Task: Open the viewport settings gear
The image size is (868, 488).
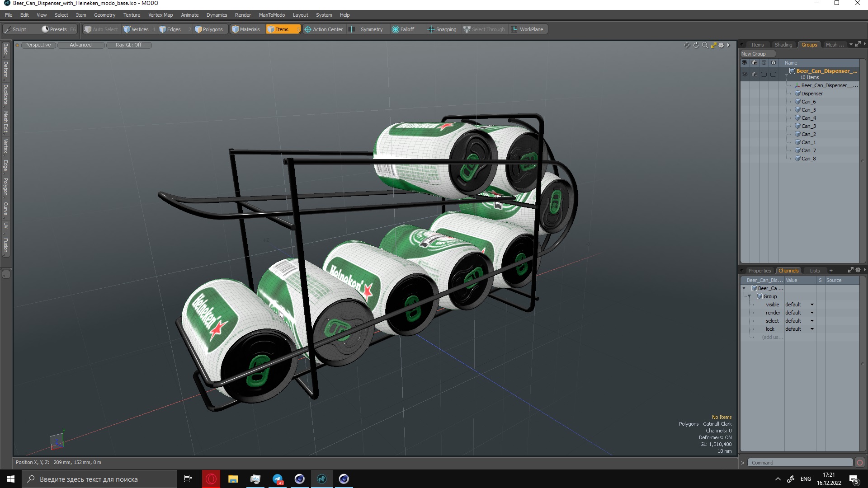Action: tap(722, 45)
